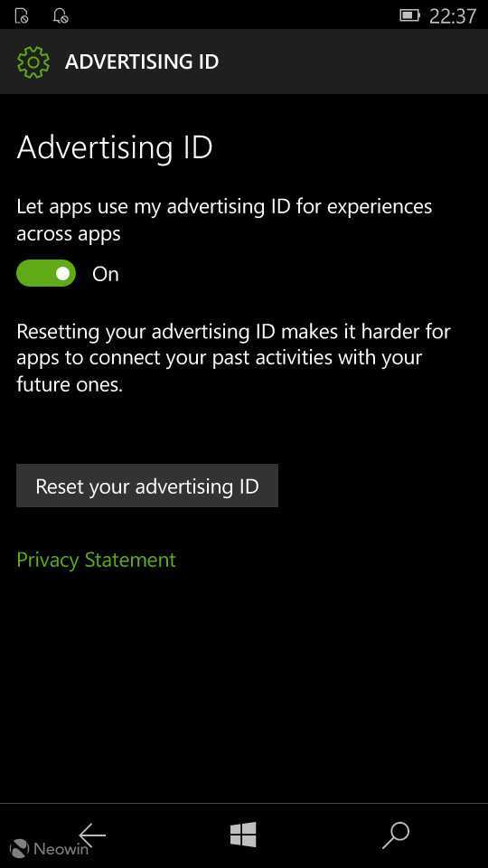Screen dimensions: 488x868
Task: Click the Neowin watermark logo
Action: 49,849
